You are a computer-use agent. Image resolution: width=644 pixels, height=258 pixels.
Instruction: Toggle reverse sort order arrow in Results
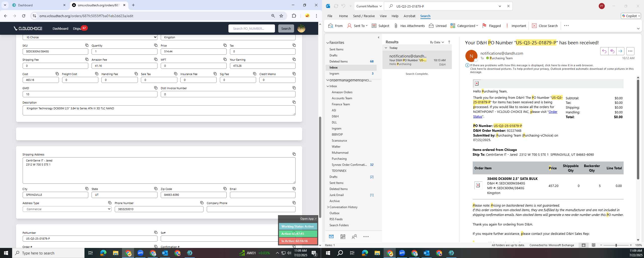449,42
